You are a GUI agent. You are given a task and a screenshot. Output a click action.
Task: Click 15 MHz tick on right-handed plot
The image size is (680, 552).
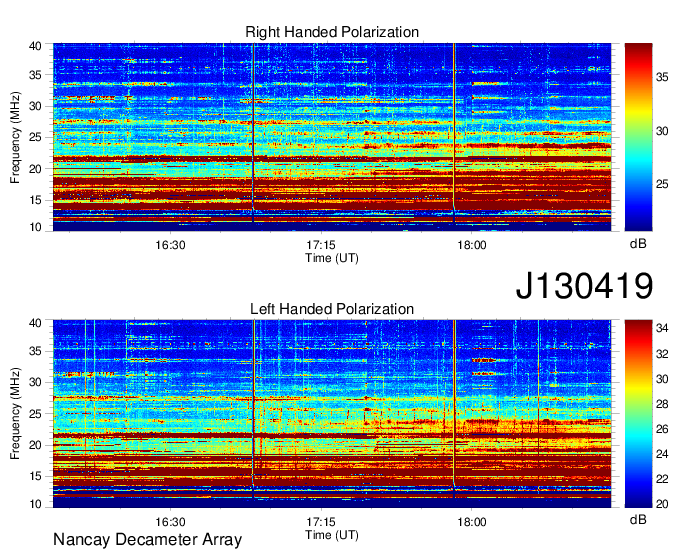click(x=35, y=200)
